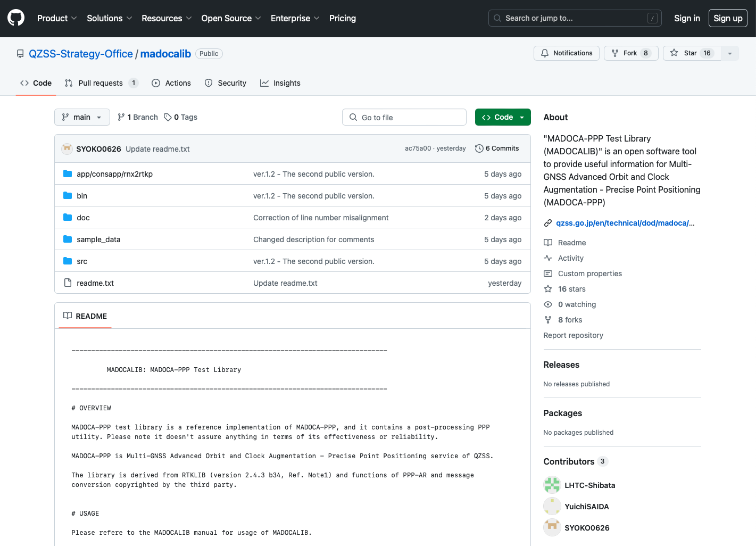The height and width of the screenshot is (546, 756).
Task: Open the Enterprise dropdown
Action: coord(295,18)
